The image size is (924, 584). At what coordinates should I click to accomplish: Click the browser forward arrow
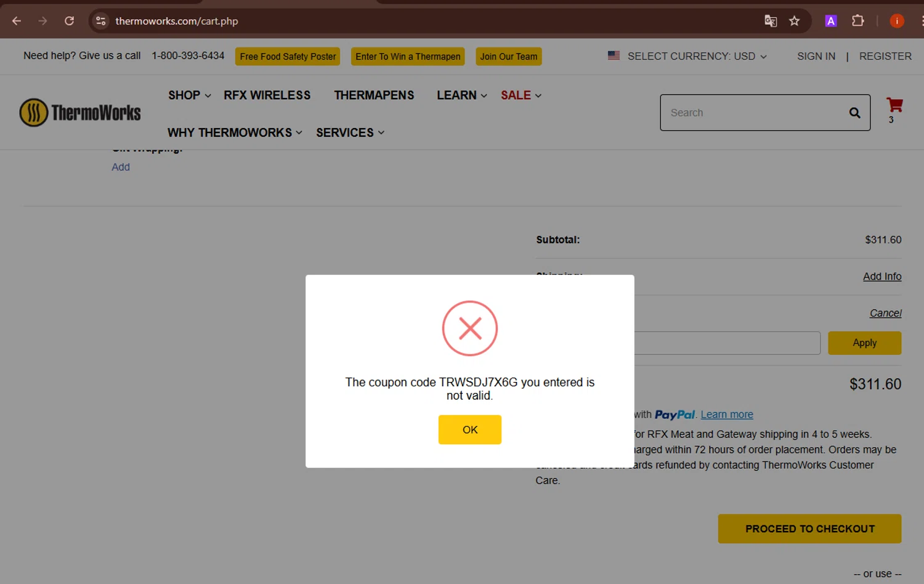point(43,21)
